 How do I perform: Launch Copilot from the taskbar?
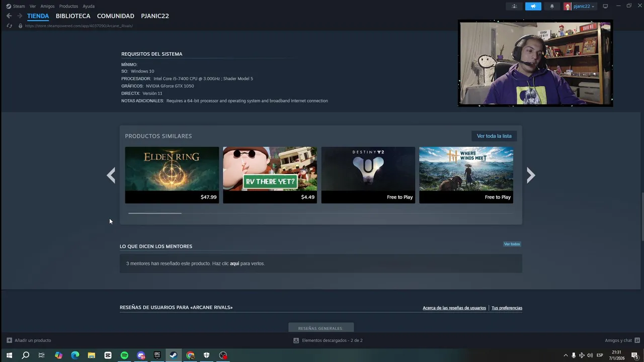pyautogui.click(x=58, y=355)
